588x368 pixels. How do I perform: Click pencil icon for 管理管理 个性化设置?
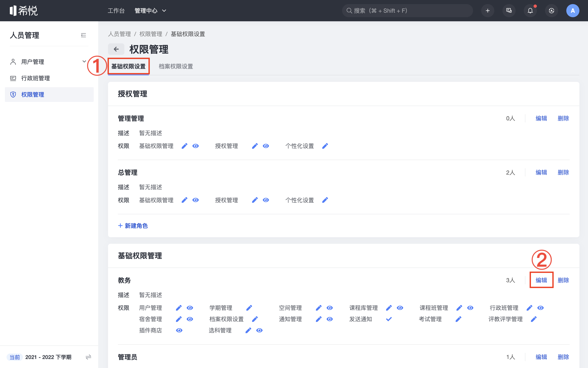click(325, 146)
